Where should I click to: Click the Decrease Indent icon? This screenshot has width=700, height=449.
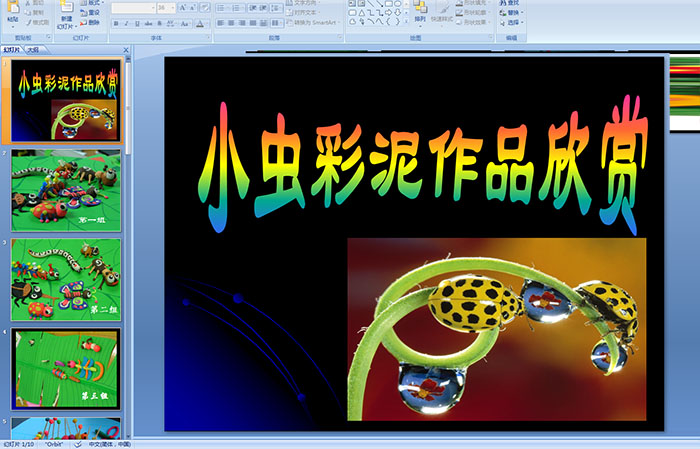(x=252, y=8)
